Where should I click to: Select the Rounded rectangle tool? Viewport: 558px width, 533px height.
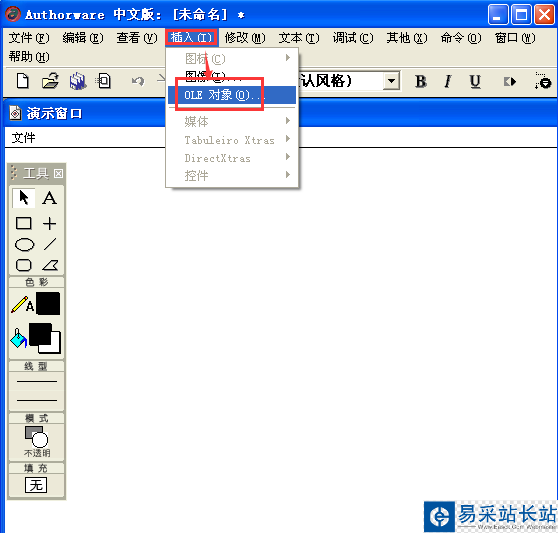tap(24, 265)
